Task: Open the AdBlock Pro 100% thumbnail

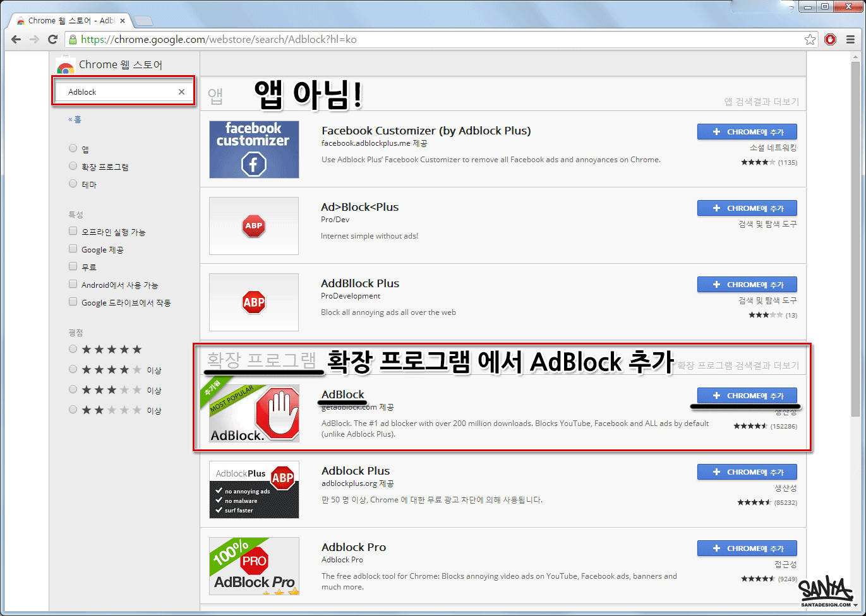Action: coord(254,566)
